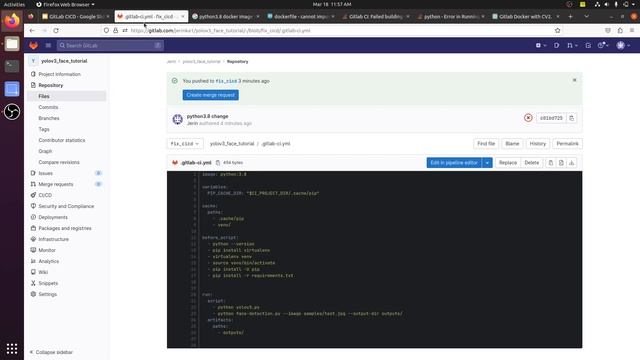Click Blame button
The height and width of the screenshot is (360, 640).
512,144
